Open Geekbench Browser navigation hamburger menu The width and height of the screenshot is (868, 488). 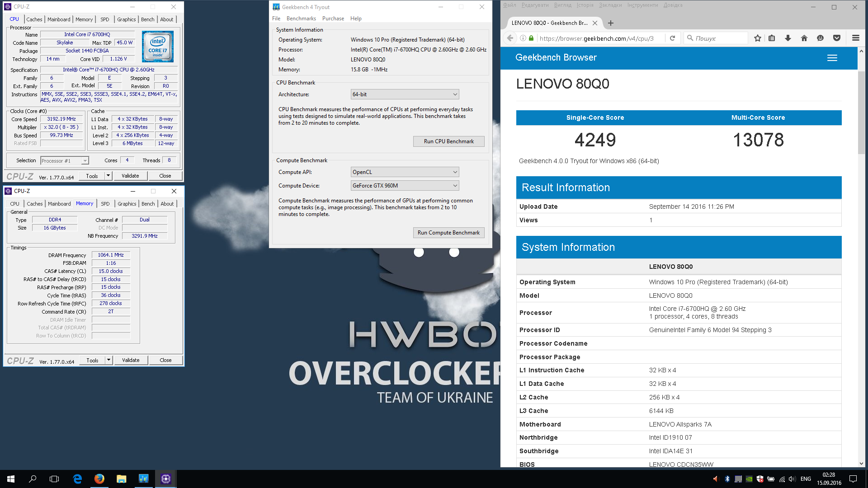click(832, 58)
